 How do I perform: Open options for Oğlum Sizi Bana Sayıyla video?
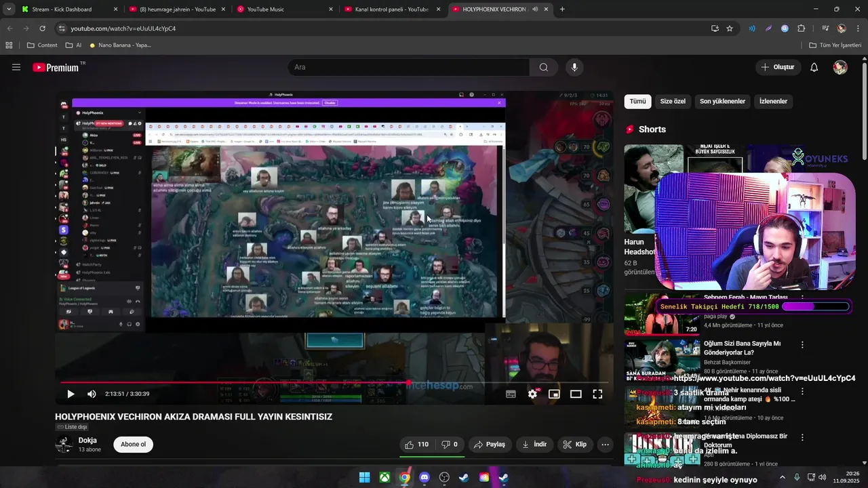[x=802, y=345]
